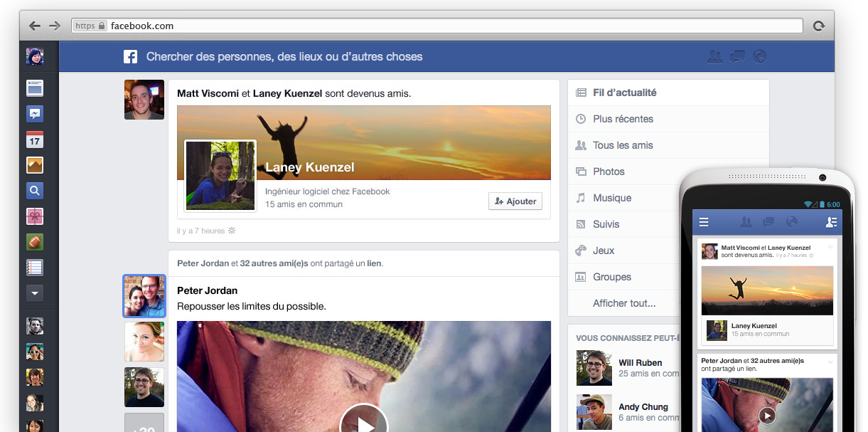This screenshot has width=868, height=432.
Task: Select 'Plus récentes' in the feed menu
Action: click(x=623, y=119)
